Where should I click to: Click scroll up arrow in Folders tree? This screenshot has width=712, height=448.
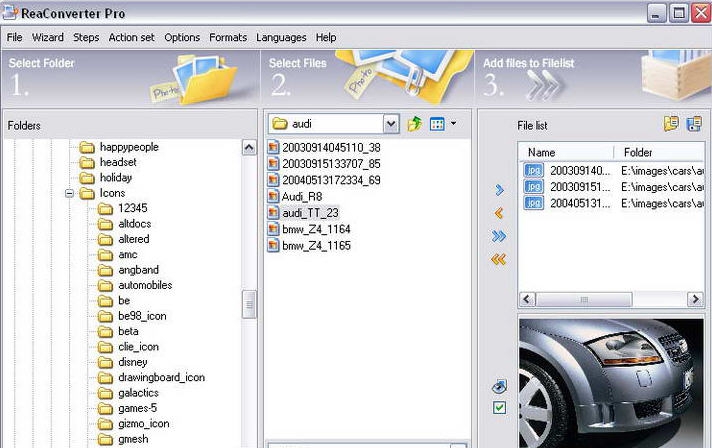coord(249,148)
